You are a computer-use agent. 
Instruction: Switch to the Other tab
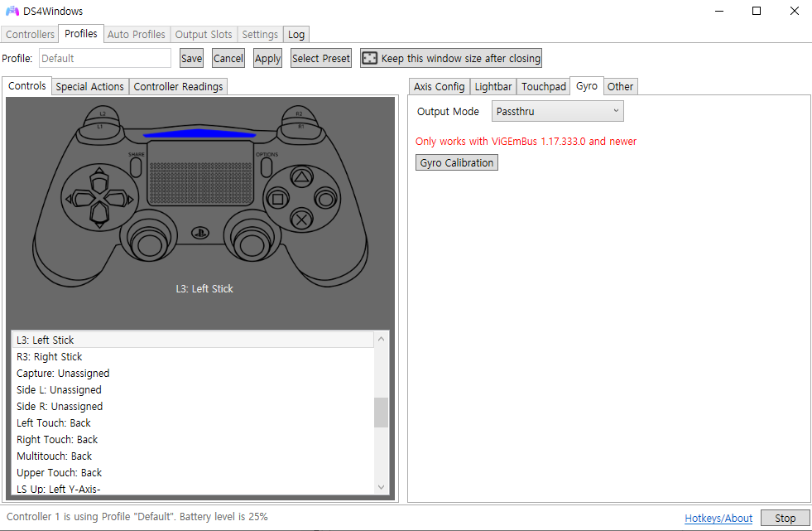click(621, 86)
